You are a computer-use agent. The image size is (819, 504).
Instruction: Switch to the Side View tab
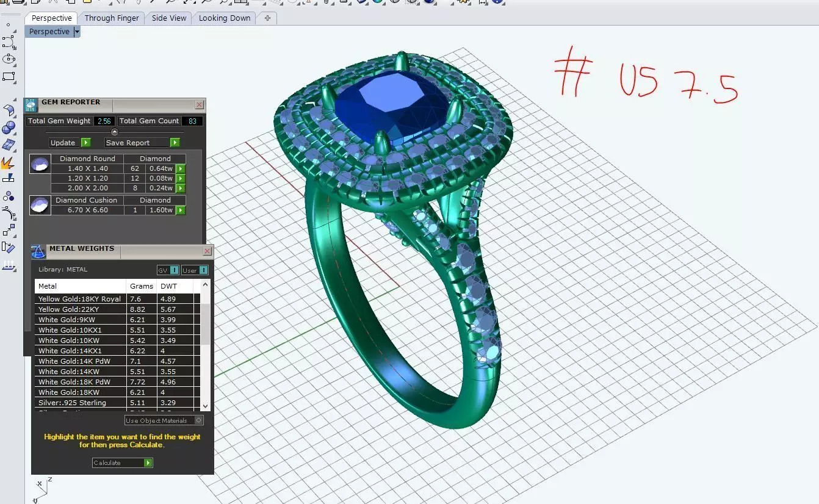pyautogui.click(x=169, y=18)
